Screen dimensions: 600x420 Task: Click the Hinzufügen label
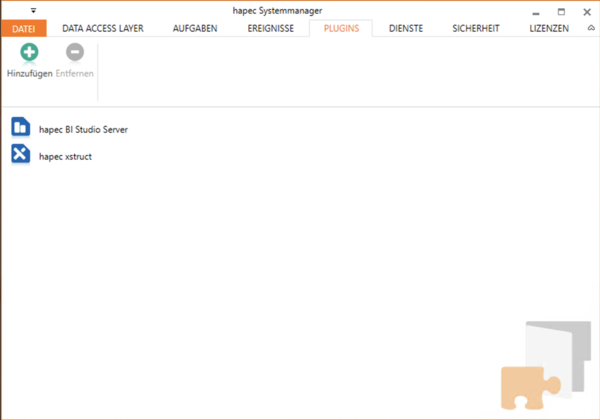[x=30, y=73]
